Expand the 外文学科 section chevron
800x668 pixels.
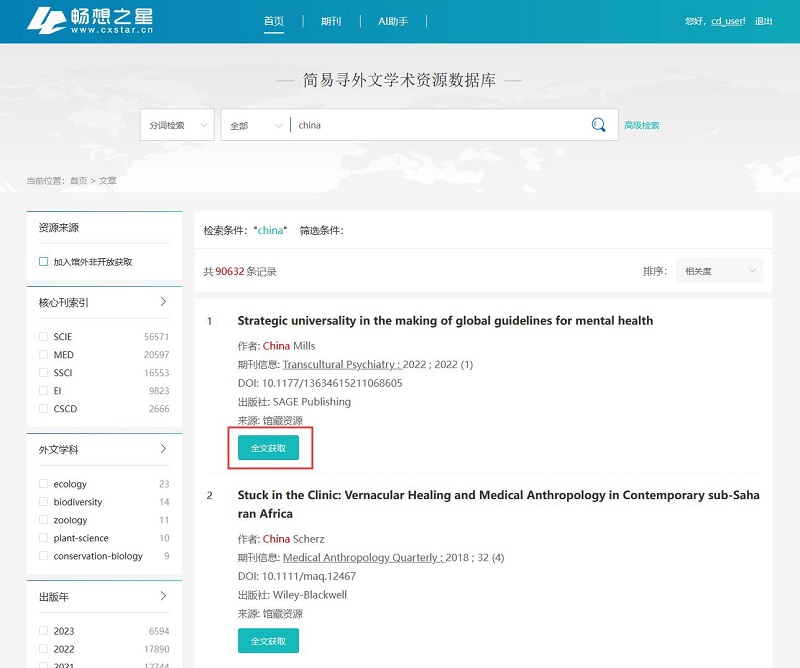point(163,449)
